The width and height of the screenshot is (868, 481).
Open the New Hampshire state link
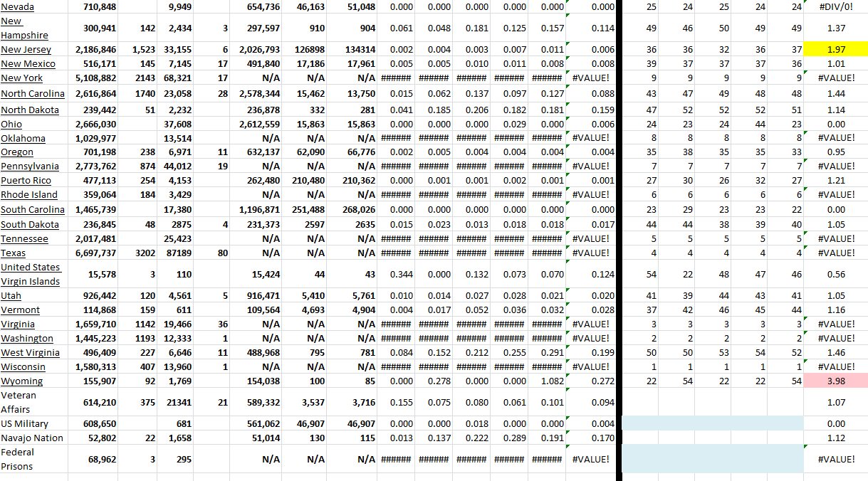pyautogui.click(x=24, y=28)
